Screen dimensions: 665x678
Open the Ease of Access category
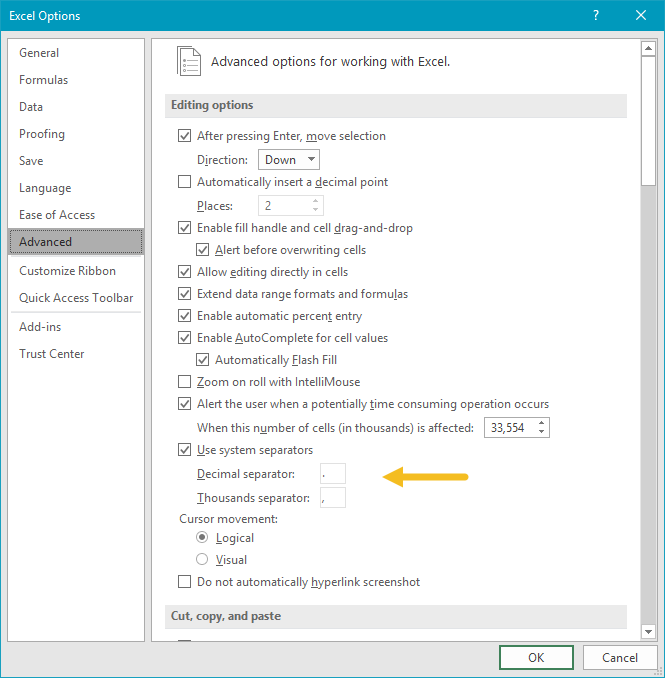pos(76,215)
